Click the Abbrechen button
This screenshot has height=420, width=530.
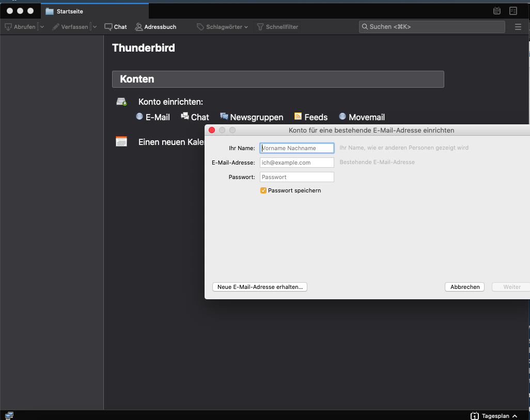pos(464,287)
